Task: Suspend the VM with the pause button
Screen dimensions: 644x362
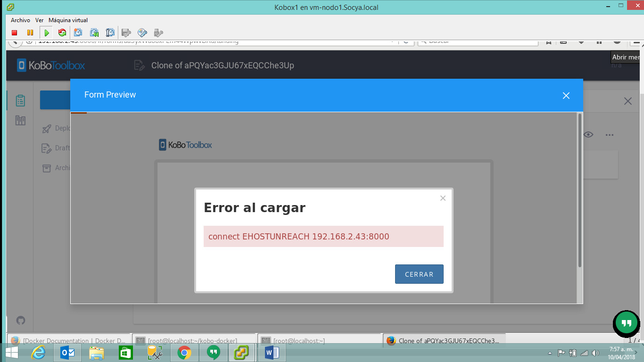Action: point(29,33)
